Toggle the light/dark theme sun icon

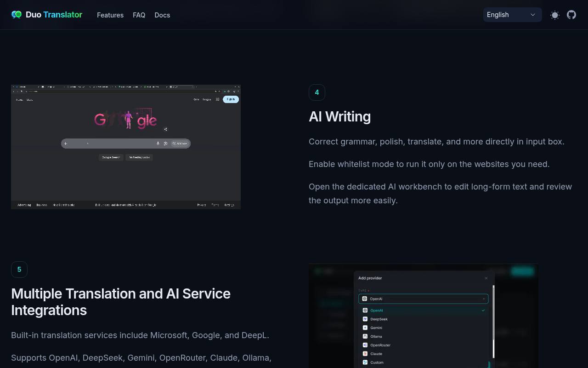[555, 15]
